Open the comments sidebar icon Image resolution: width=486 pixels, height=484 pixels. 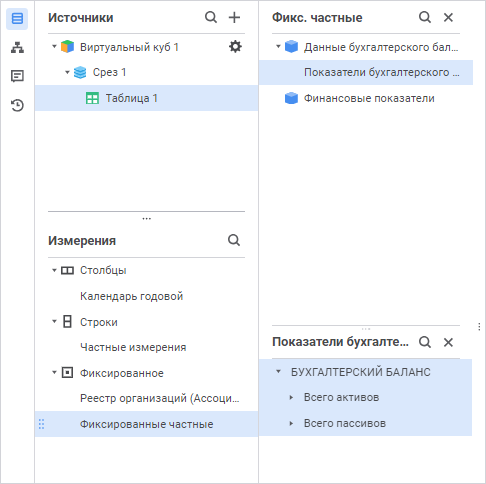17,76
